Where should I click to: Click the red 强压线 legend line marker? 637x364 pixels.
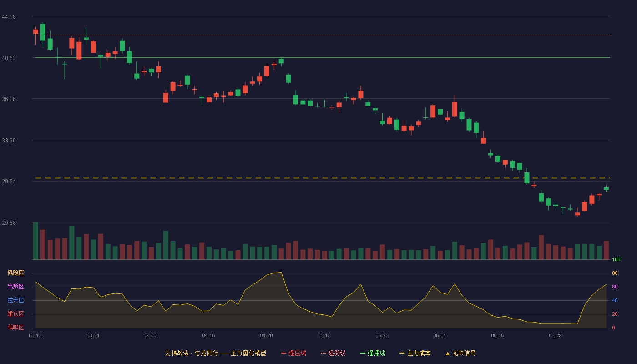(283, 353)
